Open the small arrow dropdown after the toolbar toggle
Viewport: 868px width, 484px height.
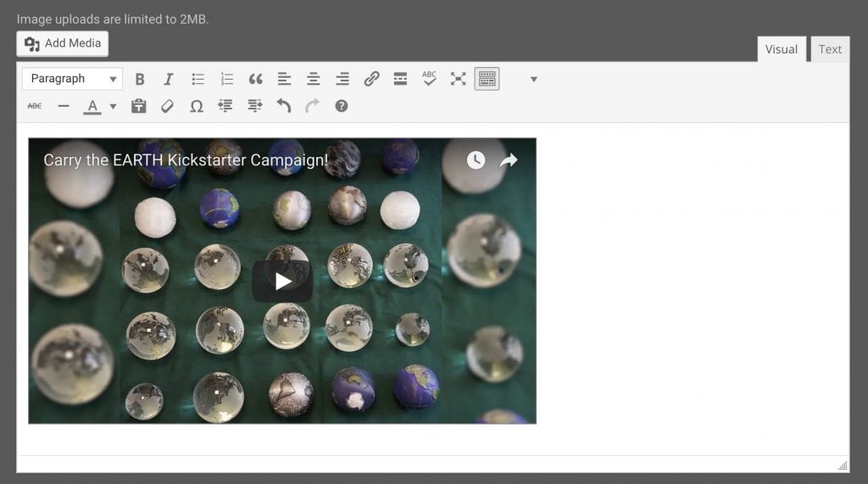(534, 79)
